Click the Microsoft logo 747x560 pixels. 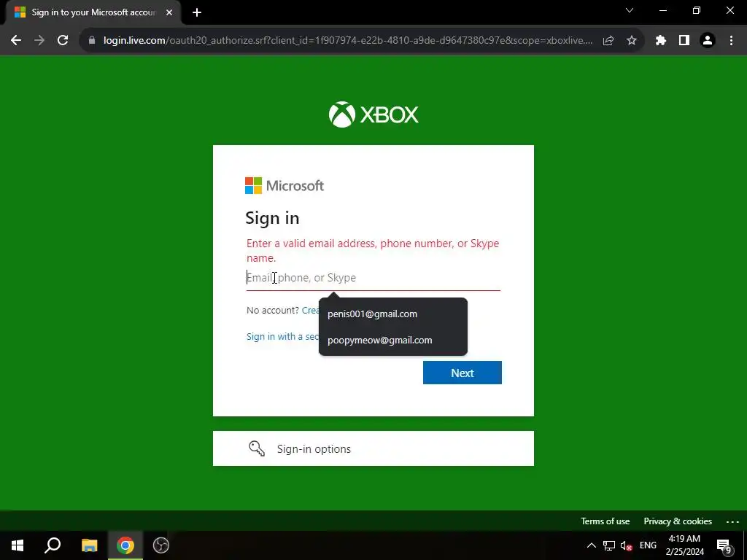[x=285, y=186]
